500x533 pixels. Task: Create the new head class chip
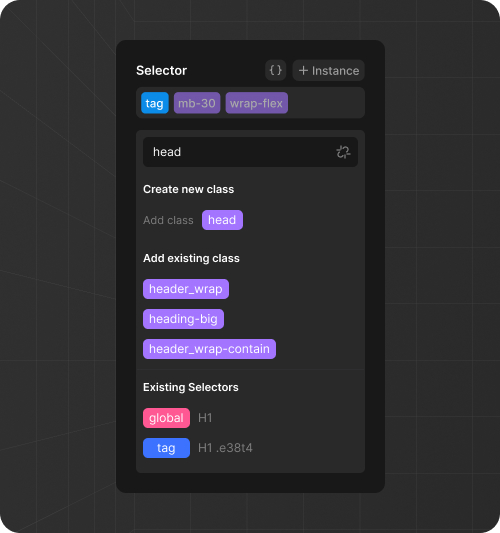click(222, 220)
